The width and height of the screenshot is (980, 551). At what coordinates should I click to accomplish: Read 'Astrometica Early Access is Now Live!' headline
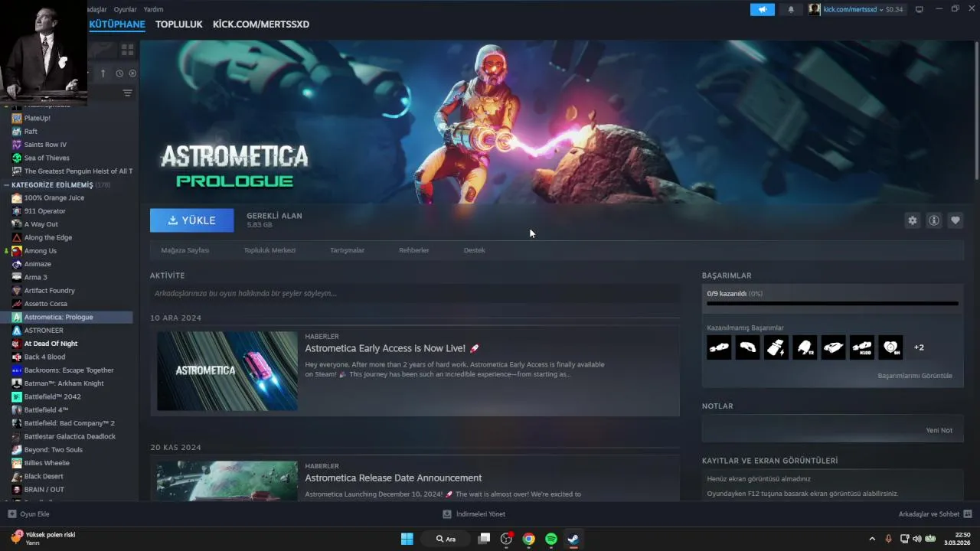click(392, 348)
